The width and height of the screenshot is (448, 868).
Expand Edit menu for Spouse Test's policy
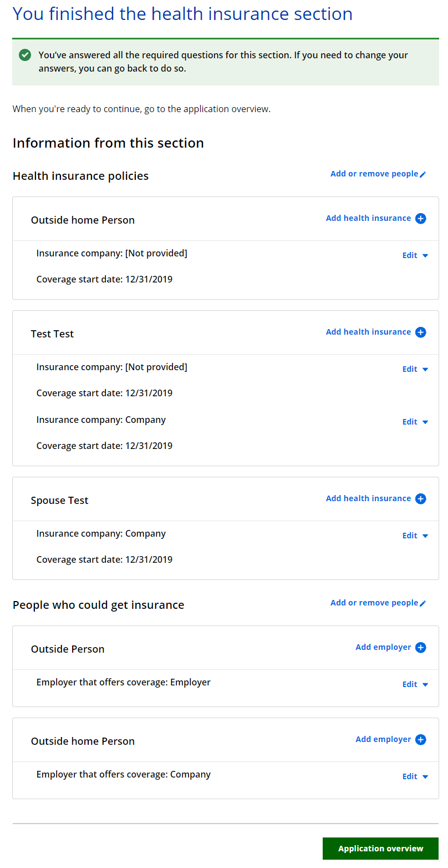coord(415,536)
